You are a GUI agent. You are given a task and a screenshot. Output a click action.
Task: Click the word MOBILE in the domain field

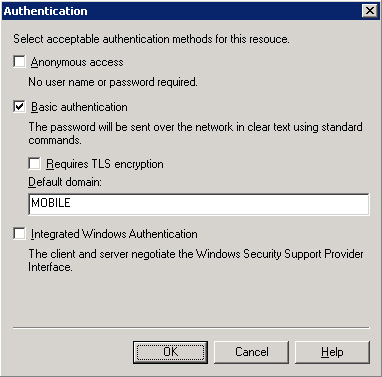pyautogui.click(x=51, y=203)
